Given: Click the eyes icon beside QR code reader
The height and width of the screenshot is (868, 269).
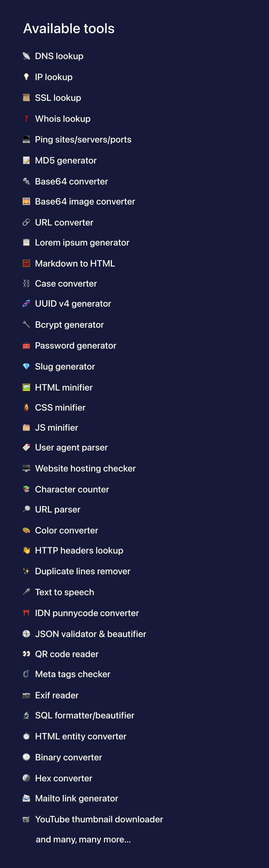Looking at the screenshot, I should (x=26, y=654).
